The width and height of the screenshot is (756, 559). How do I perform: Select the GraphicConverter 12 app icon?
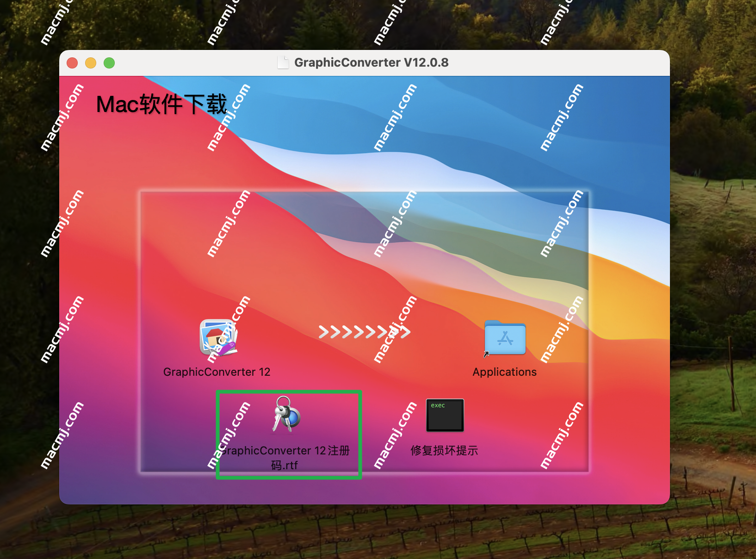(x=218, y=337)
